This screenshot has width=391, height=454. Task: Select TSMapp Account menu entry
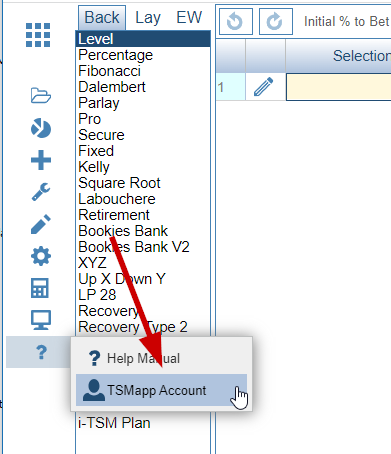click(x=161, y=390)
